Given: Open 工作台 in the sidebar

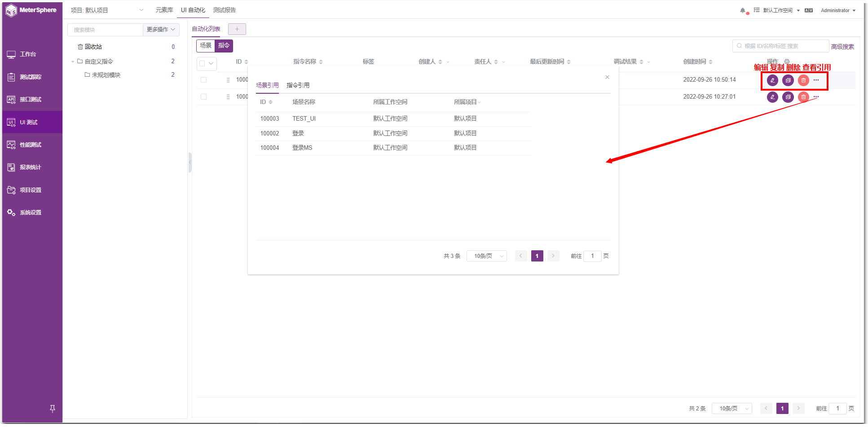Looking at the screenshot, I should tap(32, 54).
